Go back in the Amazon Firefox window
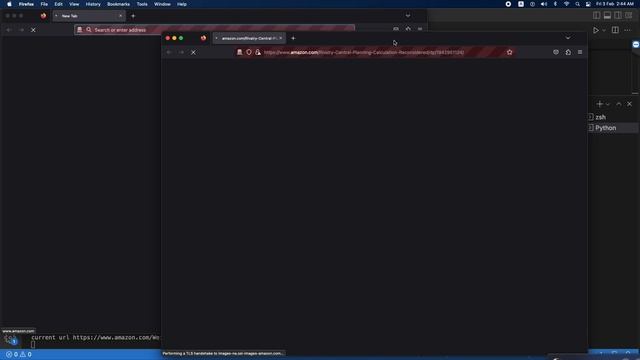The width and height of the screenshot is (640, 360). (x=169, y=52)
